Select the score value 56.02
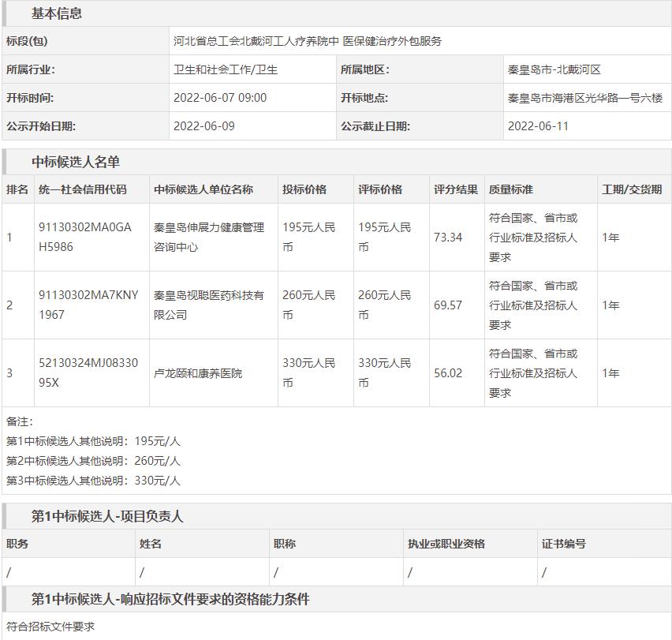The image size is (672, 640). click(448, 373)
